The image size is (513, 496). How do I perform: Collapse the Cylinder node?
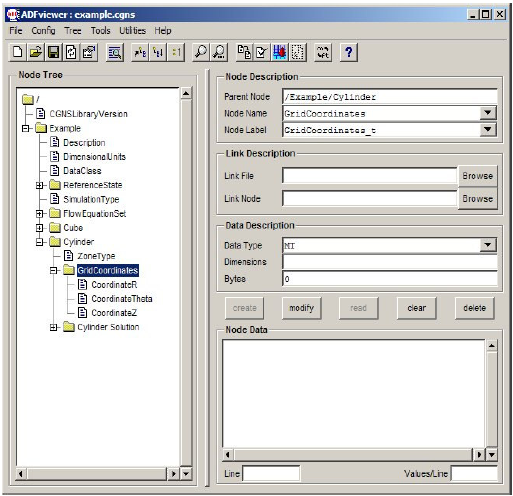[39, 242]
